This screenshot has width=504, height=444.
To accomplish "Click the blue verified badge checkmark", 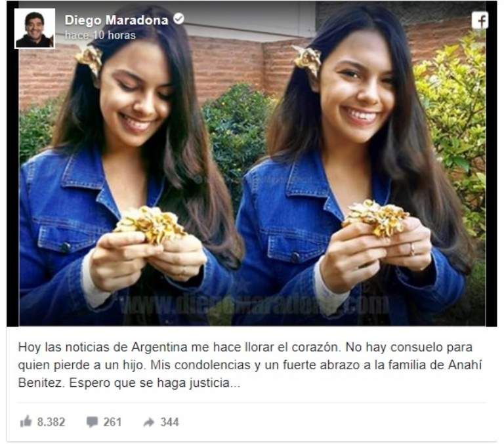I will 178,18.
